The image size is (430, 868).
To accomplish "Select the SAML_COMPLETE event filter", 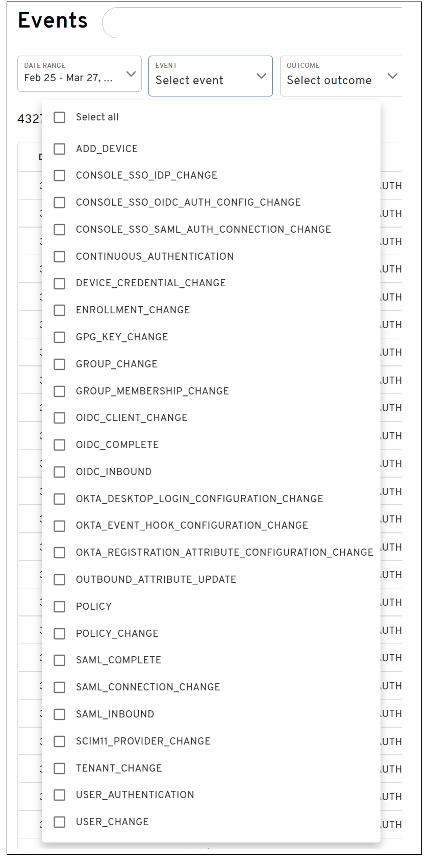I will click(x=59, y=660).
